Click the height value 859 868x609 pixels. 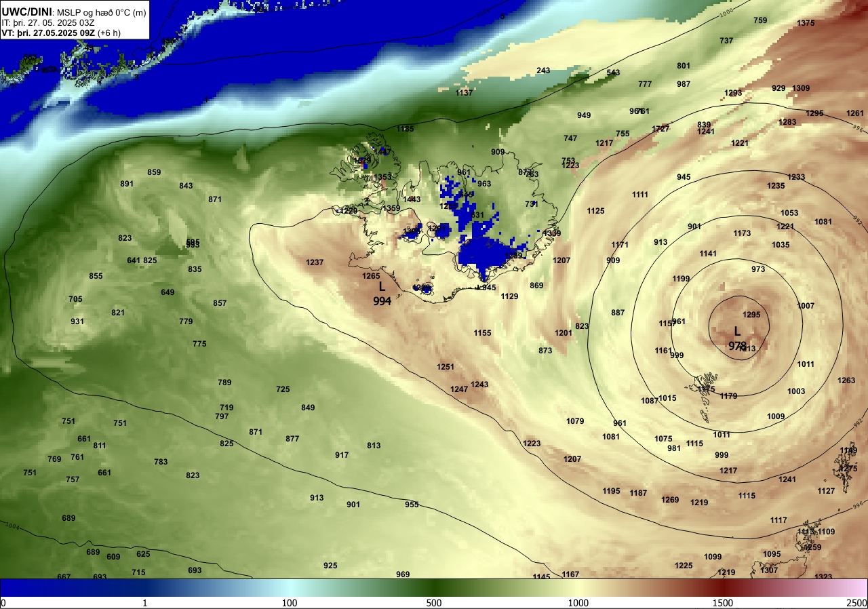coord(154,172)
